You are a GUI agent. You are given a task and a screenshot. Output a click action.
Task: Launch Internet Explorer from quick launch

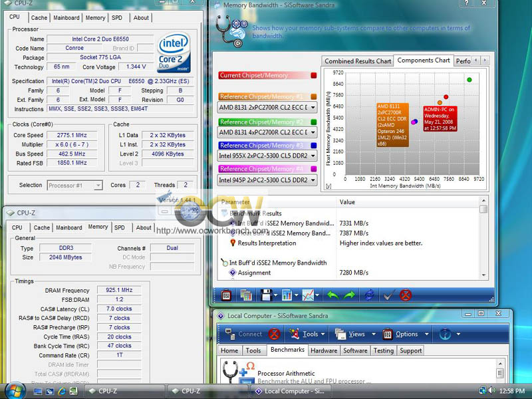[61, 391]
